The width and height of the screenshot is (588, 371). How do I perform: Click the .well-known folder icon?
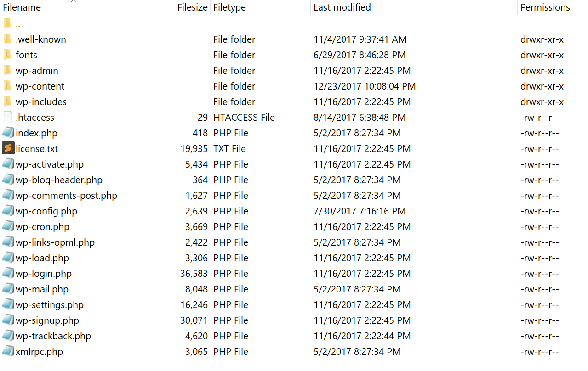(8, 39)
